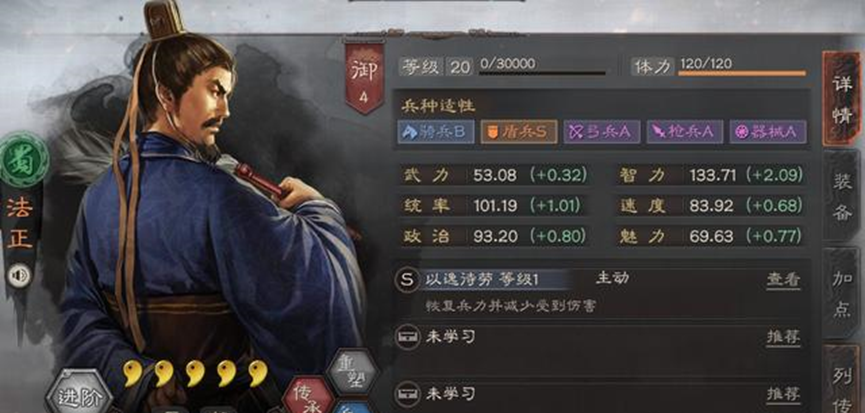
Task: Switch to the 加点 side tab
Action: (842, 292)
